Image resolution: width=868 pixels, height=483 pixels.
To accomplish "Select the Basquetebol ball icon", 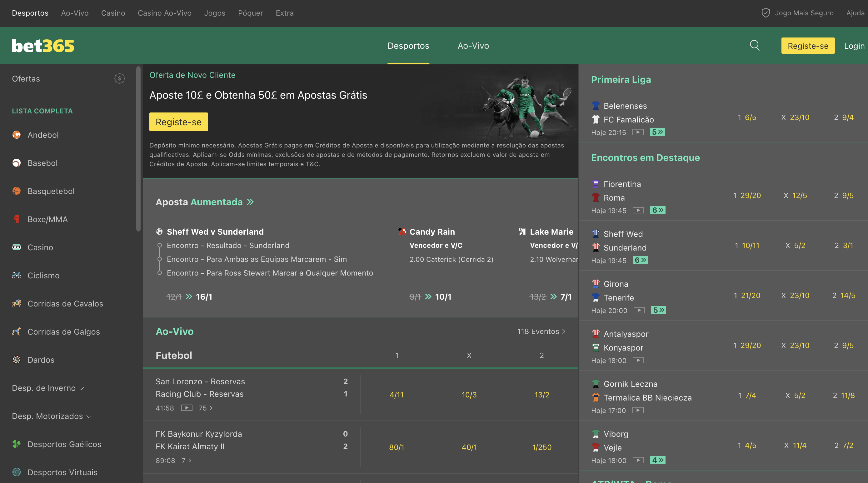I will coord(17,191).
